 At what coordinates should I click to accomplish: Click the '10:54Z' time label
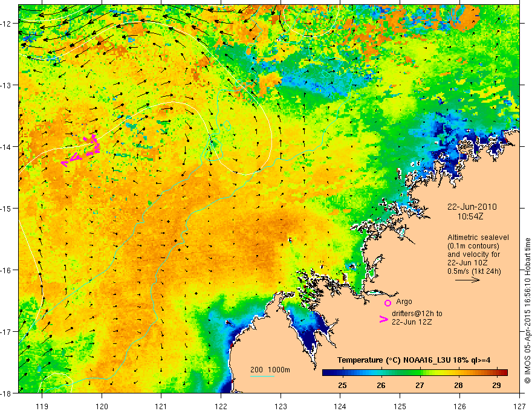point(470,216)
